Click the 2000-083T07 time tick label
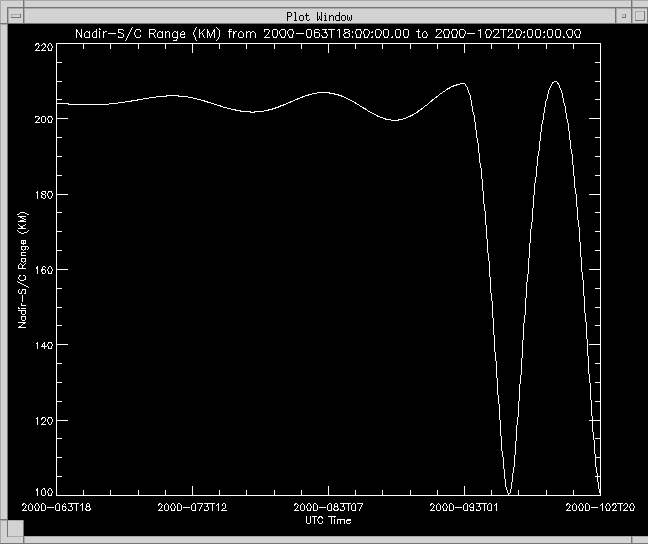 coord(328,508)
